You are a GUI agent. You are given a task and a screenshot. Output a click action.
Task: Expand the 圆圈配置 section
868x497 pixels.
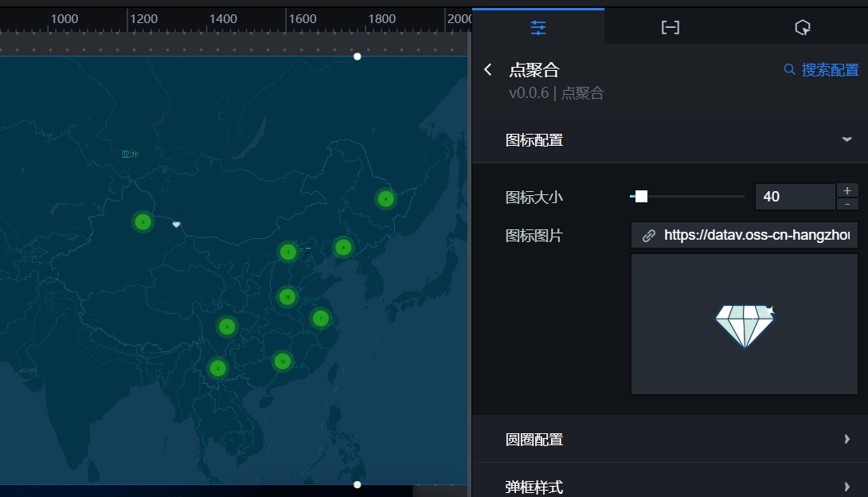click(848, 439)
